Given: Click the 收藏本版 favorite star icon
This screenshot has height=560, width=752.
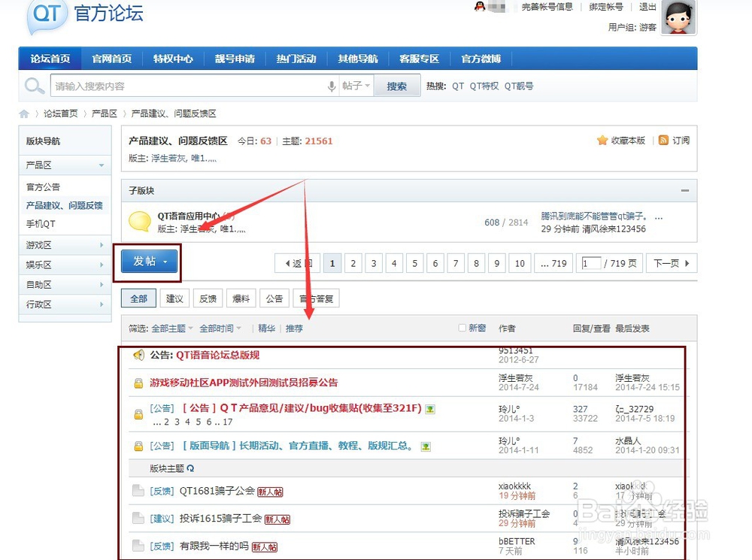Looking at the screenshot, I should click(x=602, y=140).
